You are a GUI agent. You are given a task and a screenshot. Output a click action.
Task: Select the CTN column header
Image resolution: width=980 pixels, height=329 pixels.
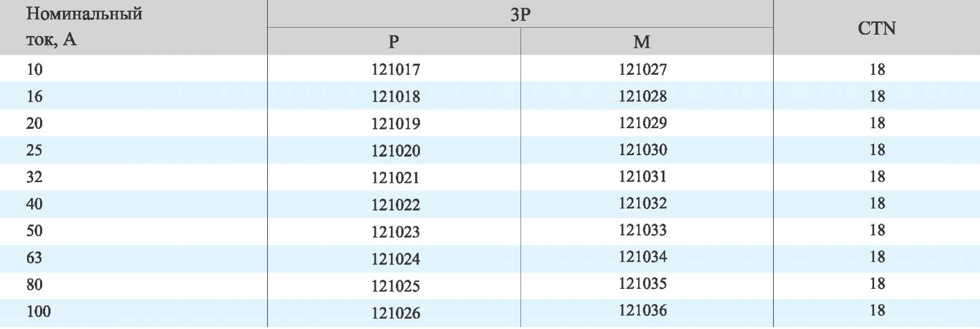(x=877, y=28)
